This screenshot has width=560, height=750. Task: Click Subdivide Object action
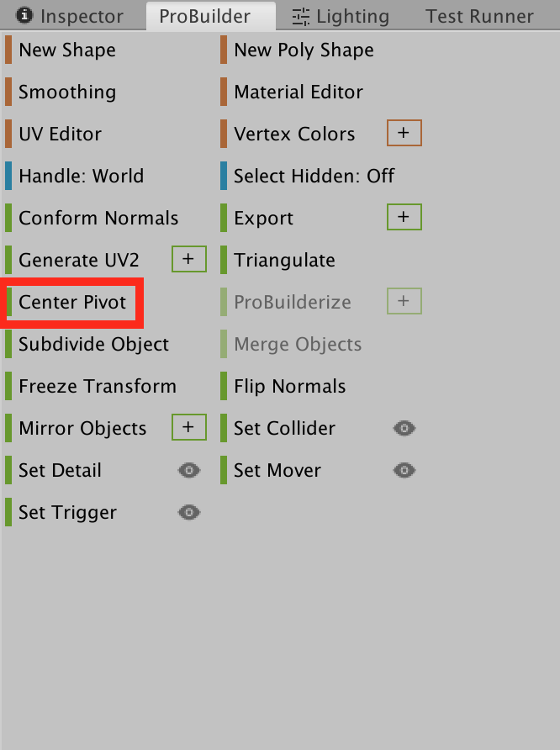click(x=93, y=345)
